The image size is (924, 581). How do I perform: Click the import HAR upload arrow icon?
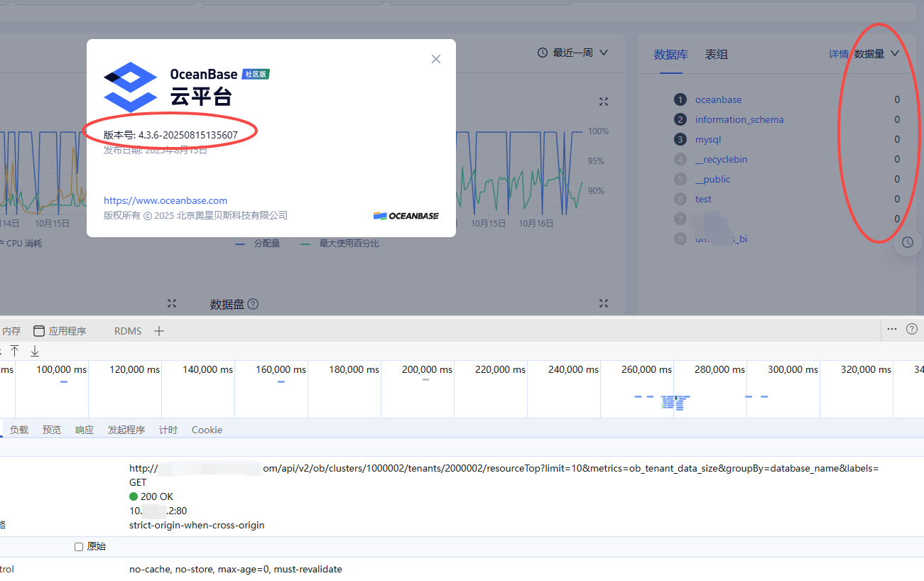coord(14,351)
